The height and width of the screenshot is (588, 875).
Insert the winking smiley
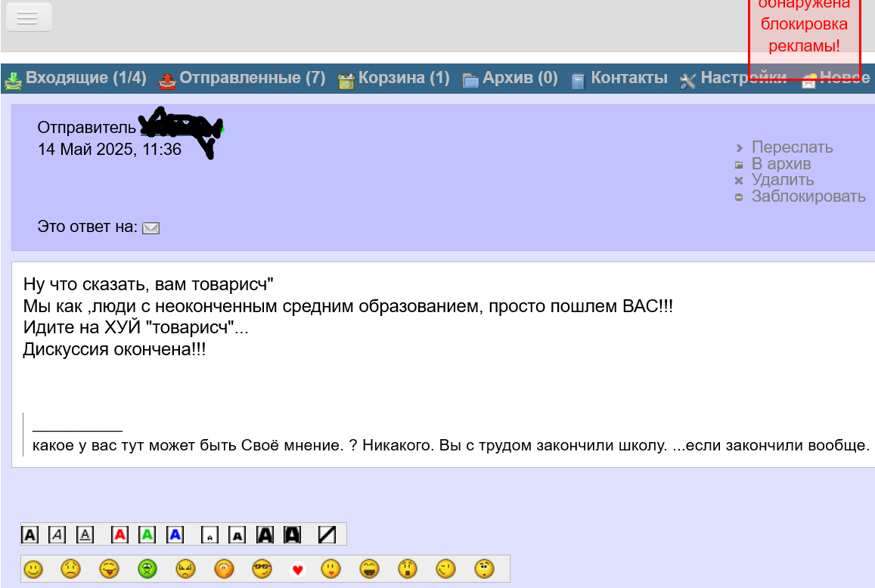point(444,569)
